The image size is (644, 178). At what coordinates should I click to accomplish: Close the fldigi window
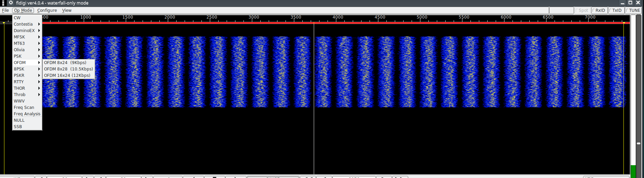638,3
